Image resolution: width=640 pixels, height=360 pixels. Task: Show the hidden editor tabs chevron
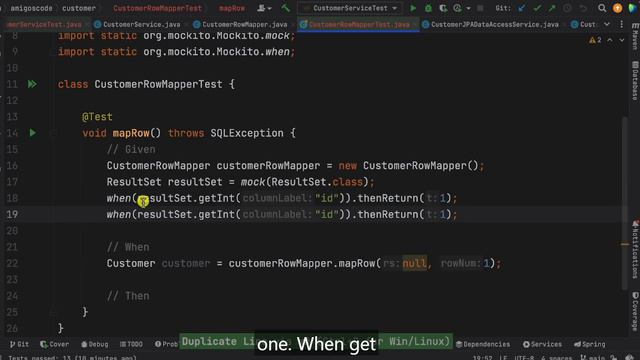point(607,24)
